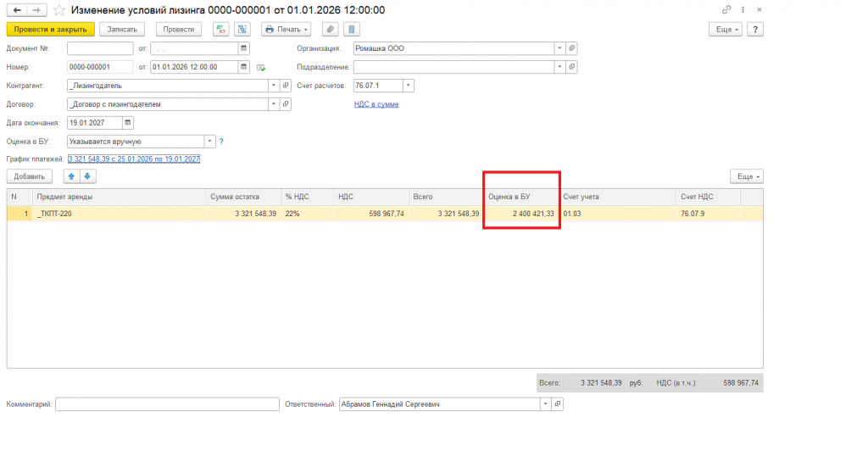Open attached files via the paperclip icon
This screenshot has height=451, width=868.
tap(330, 30)
